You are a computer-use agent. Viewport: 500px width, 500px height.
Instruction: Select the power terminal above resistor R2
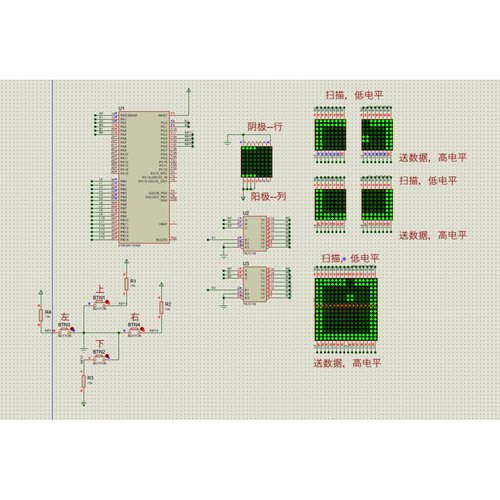click(161, 285)
